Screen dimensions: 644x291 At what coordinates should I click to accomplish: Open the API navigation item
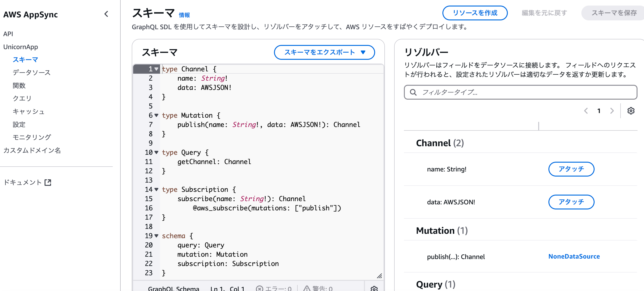8,34
